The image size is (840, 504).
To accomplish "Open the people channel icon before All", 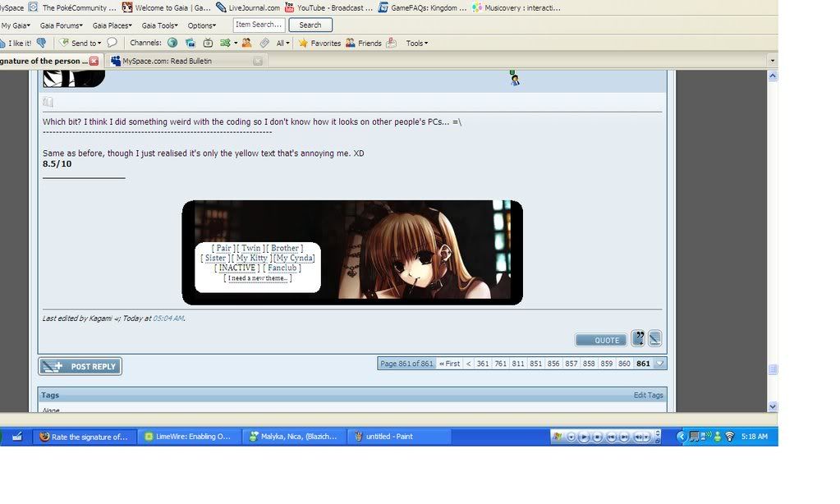I will 246,43.
